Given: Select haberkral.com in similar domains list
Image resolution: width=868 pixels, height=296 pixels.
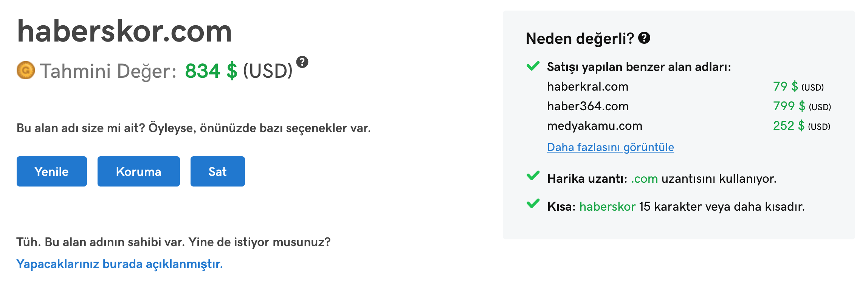Looking at the screenshot, I should coord(588,86).
